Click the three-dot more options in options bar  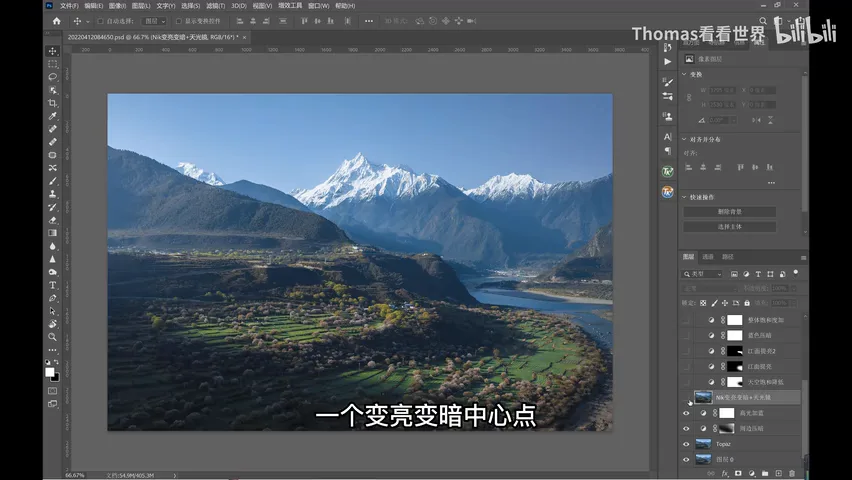pos(369,21)
